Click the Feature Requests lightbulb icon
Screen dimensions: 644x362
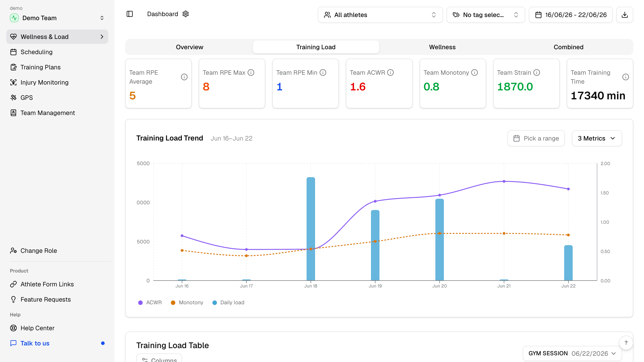[x=13, y=299]
